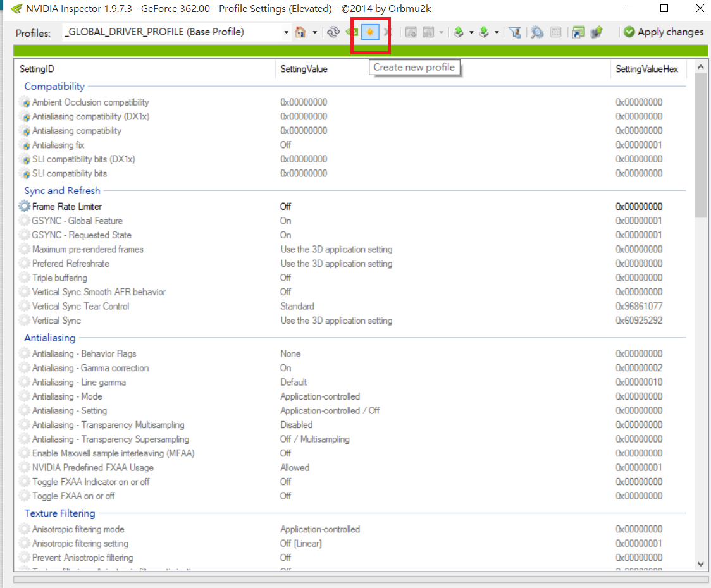Image resolution: width=711 pixels, height=588 pixels.
Task: Click the home profile icon
Action: click(300, 32)
